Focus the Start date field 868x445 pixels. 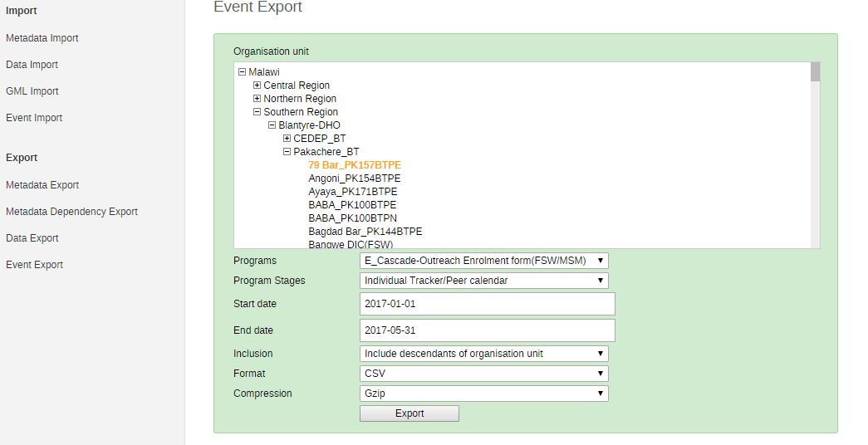(487, 304)
